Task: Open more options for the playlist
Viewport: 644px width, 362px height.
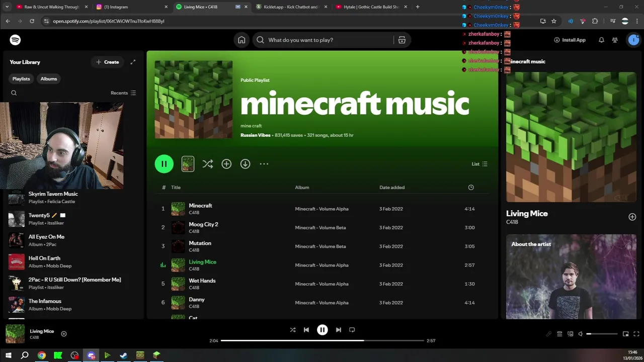Action: [264, 164]
